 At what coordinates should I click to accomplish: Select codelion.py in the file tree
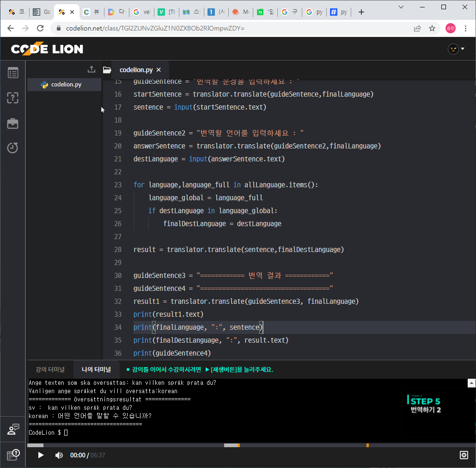pos(64,85)
